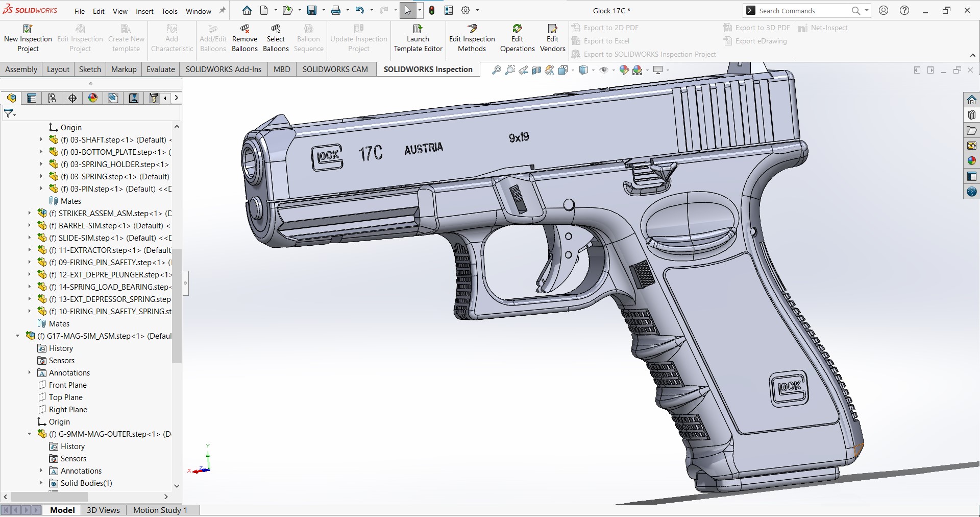Open the Options gear dropdown arrow
This screenshot has width=980, height=517.
478,10
